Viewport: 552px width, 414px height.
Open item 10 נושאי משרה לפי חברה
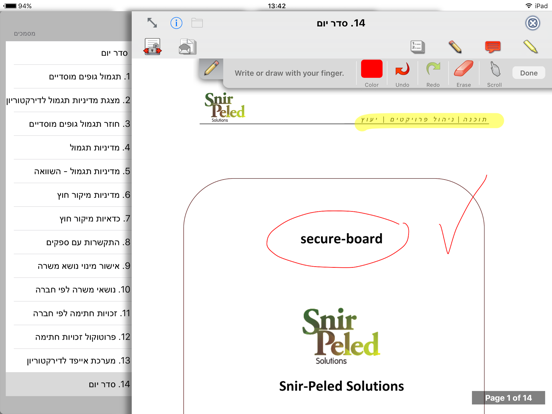coord(69,289)
